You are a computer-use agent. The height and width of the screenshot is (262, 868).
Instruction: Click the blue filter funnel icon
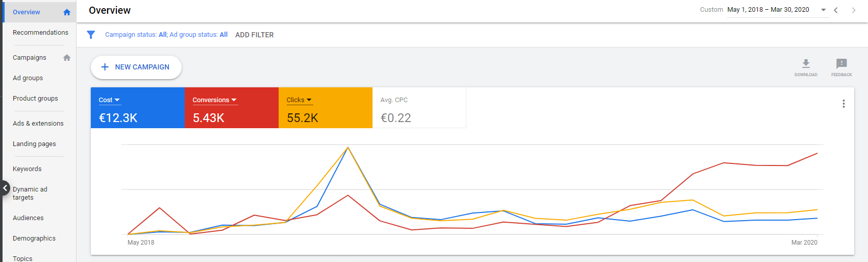coord(91,35)
